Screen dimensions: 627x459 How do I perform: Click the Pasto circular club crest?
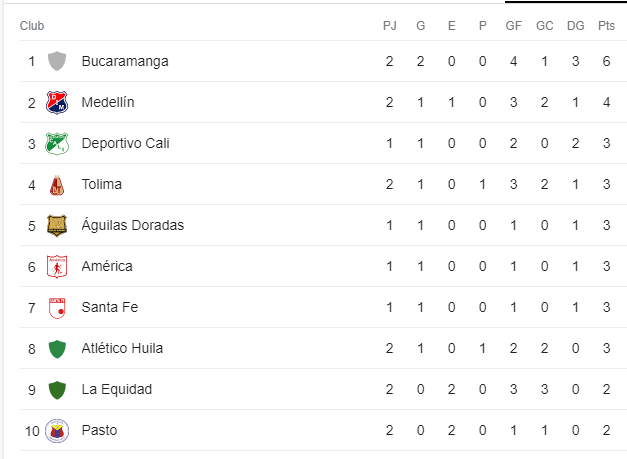(x=57, y=431)
